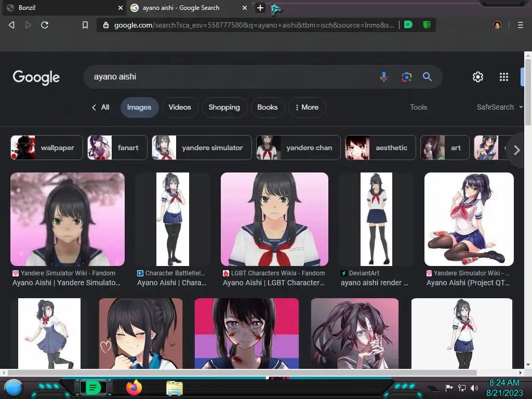Click the vertical page scrollbar thumb
Image resolution: width=532 pixels, height=399 pixels.
528,91
